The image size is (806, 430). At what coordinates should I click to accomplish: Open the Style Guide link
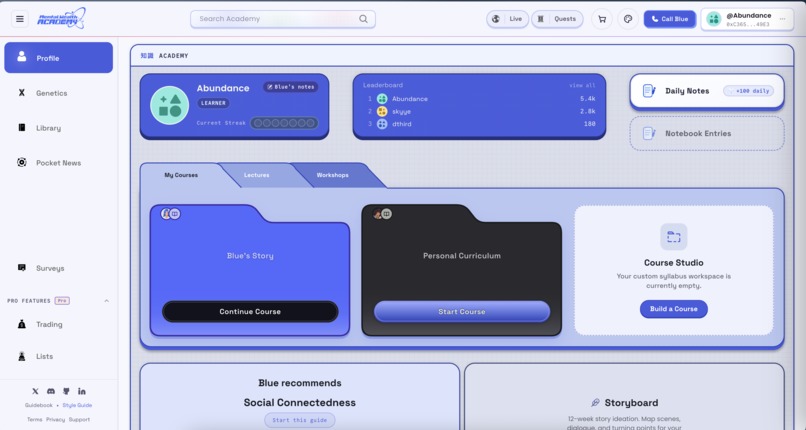tap(77, 405)
